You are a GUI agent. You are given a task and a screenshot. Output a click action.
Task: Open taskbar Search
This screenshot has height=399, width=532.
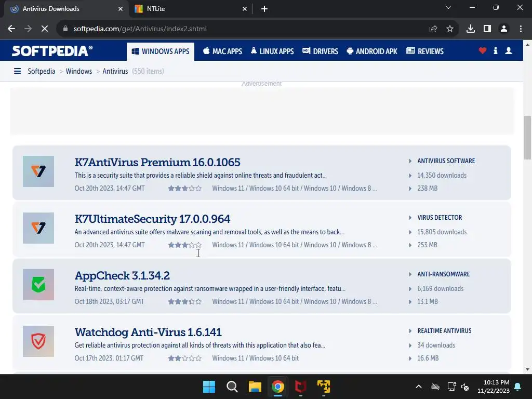232,387
